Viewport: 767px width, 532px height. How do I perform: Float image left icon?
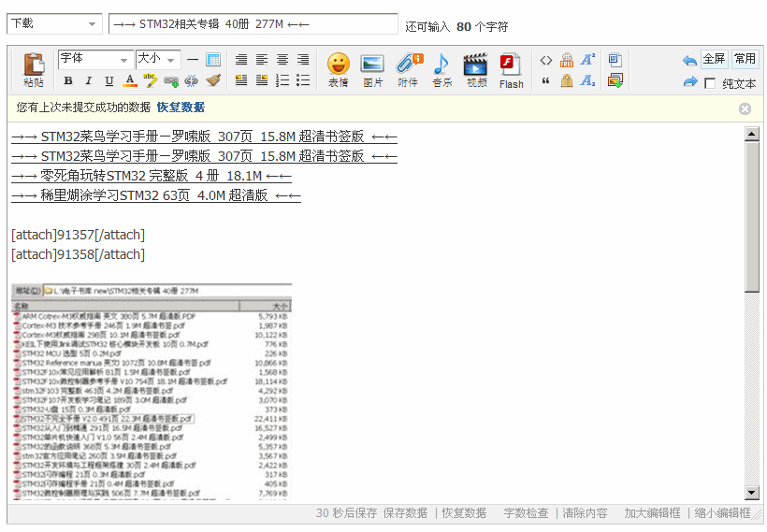coord(241,80)
